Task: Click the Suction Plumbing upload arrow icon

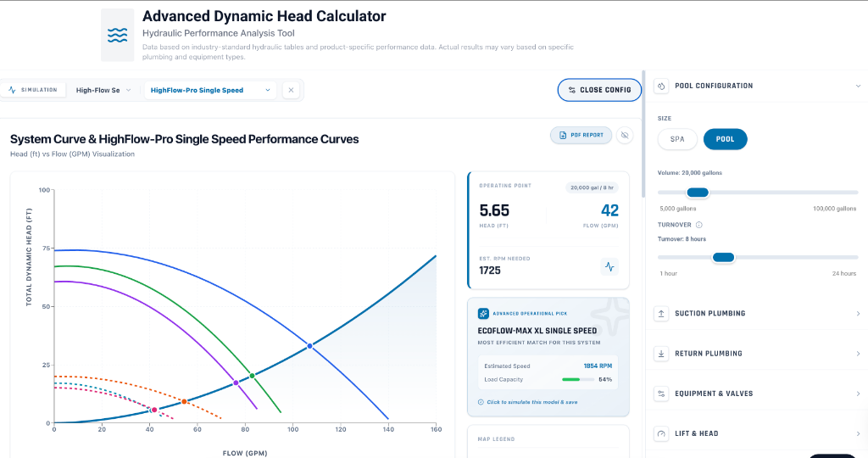Action: click(x=661, y=314)
